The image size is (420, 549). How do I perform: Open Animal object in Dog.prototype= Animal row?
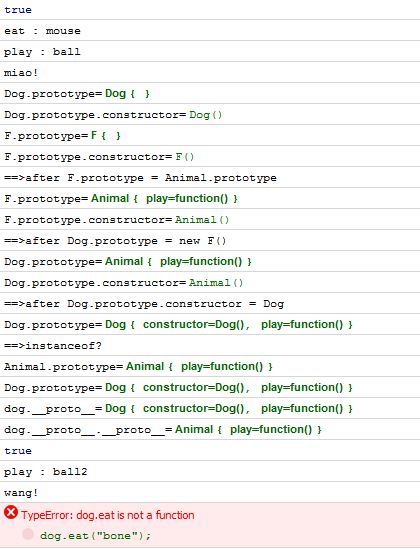pos(178,262)
